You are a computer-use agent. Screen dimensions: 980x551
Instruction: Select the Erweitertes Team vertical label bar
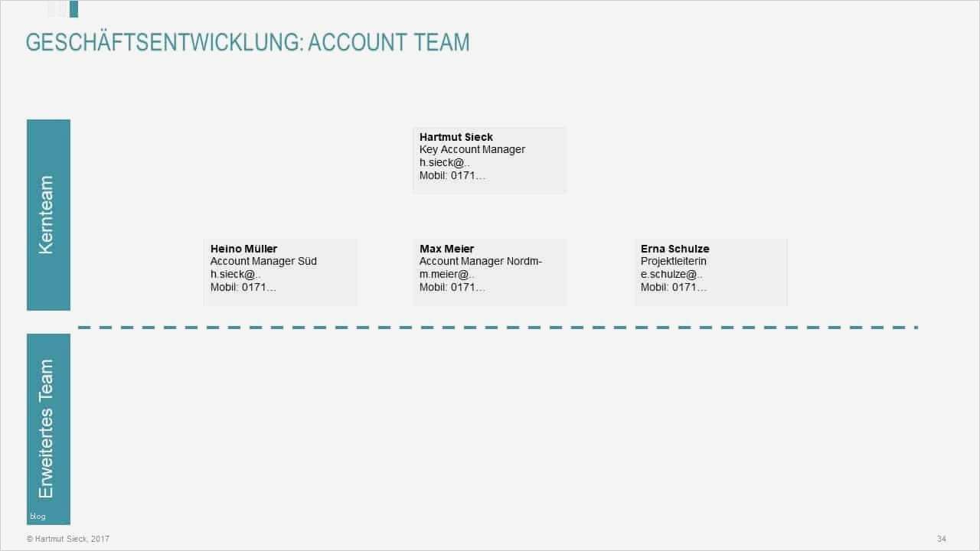click(x=48, y=429)
